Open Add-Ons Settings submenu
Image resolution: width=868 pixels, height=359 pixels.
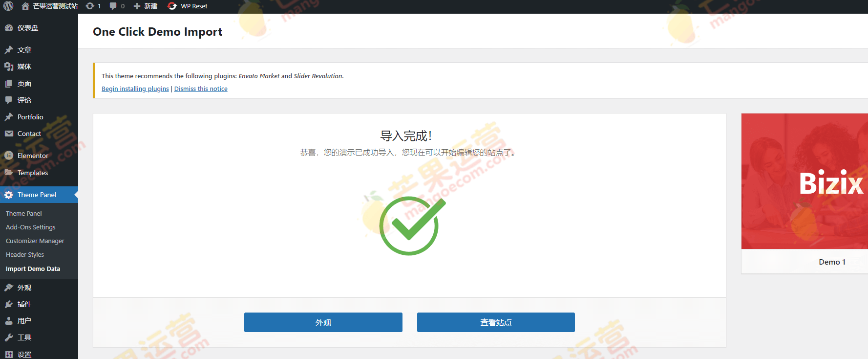pyautogui.click(x=31, y=227)
